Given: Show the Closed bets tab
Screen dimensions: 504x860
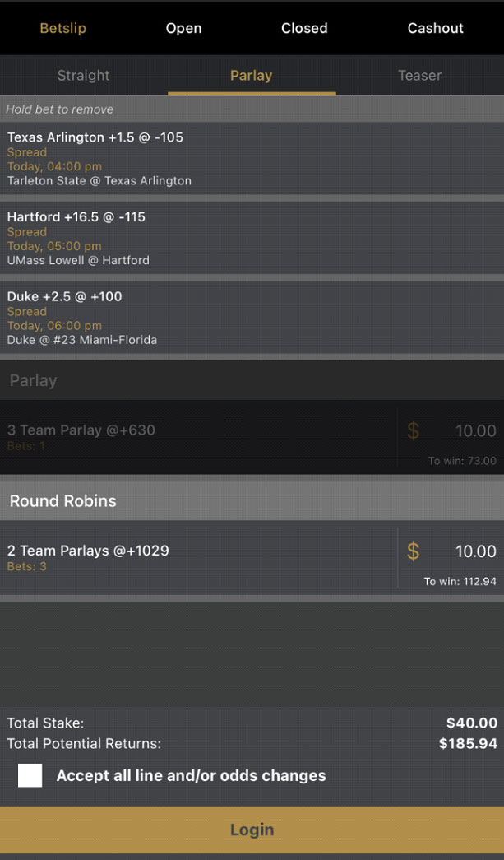Looking at the screenshot, I should (304, 28).
